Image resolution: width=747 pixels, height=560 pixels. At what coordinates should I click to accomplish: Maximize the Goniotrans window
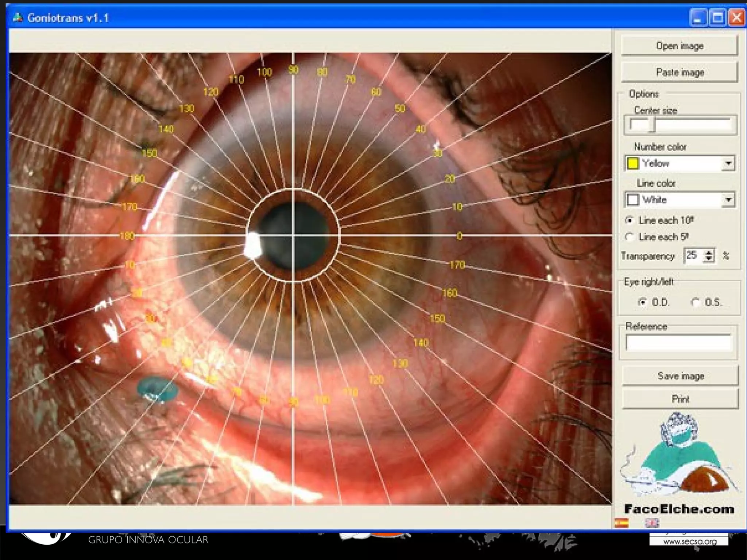pyautogui.click(x=717, y=17)
